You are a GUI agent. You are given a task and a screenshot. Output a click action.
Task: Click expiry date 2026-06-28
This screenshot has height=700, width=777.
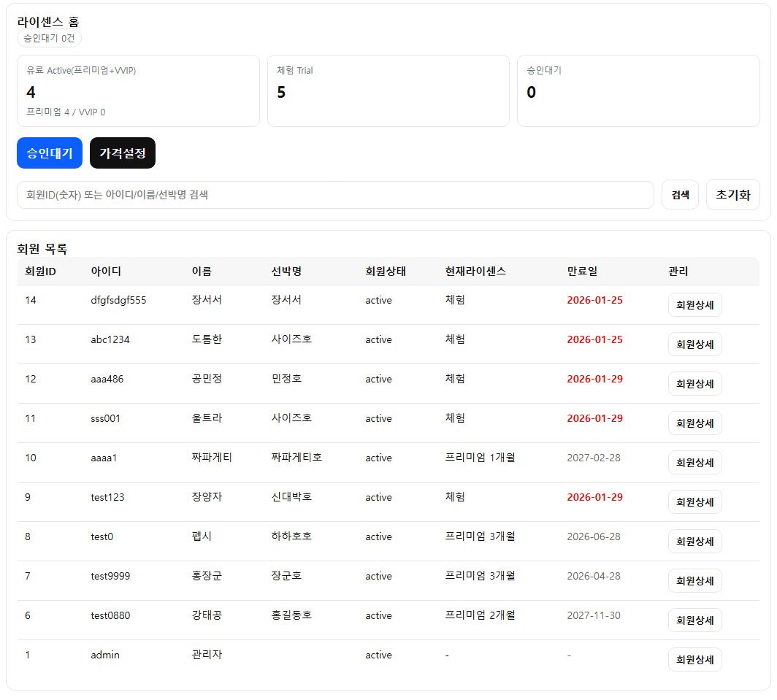594,536
